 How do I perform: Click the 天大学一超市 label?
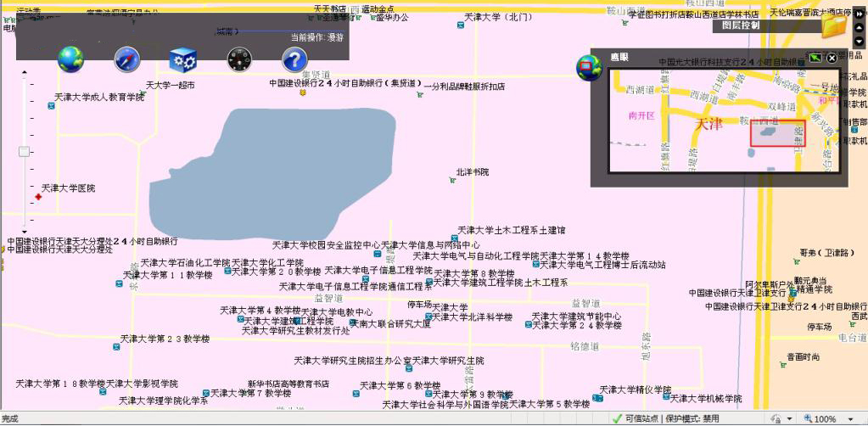click(x=170, y=86)
